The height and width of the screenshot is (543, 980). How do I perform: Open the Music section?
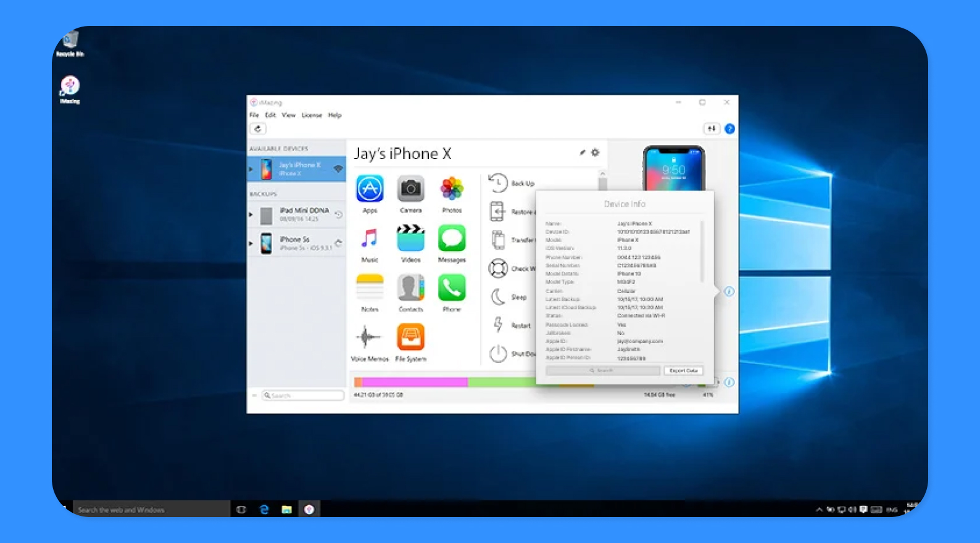[370, 238]
